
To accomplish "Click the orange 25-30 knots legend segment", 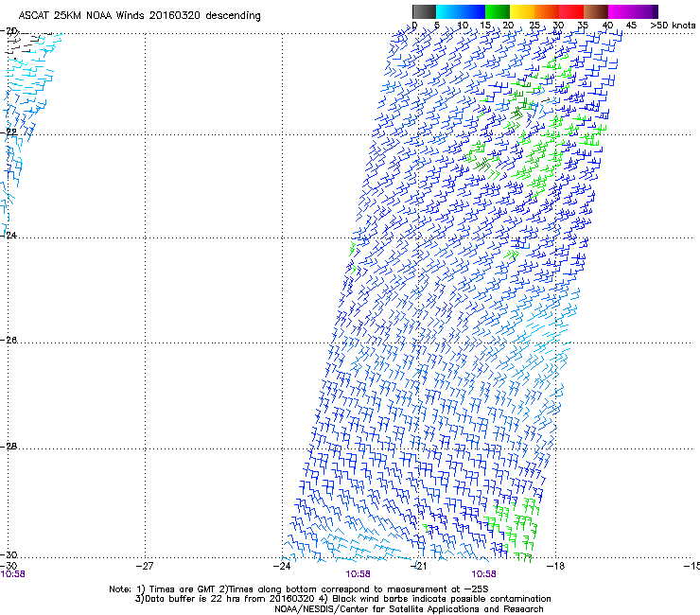I will [547, 11].
